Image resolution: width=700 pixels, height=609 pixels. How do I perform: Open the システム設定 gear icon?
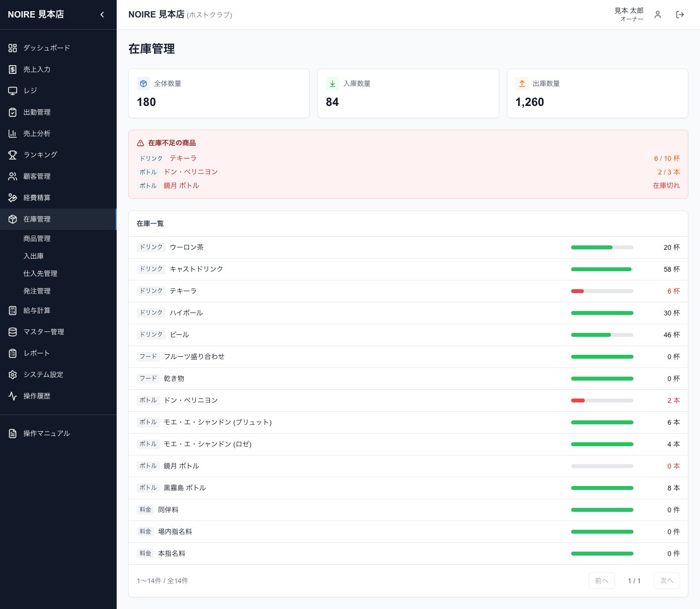13,375
